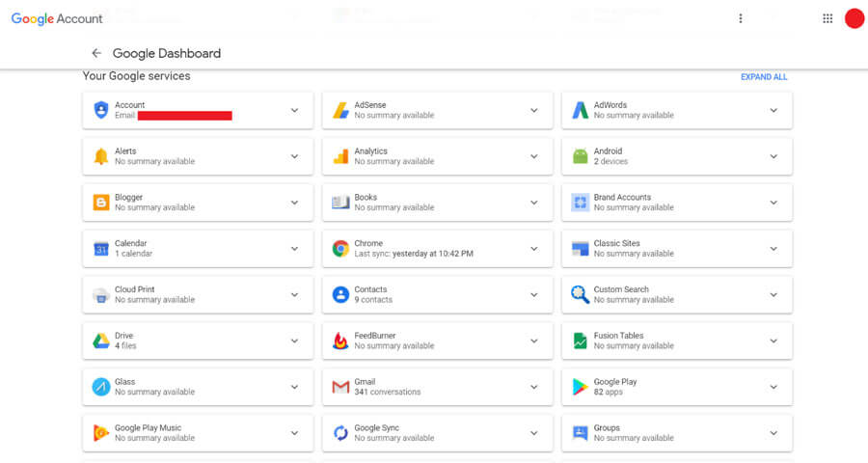Click the Blogger icon
The image size is (868, 463).
[100, 203]
